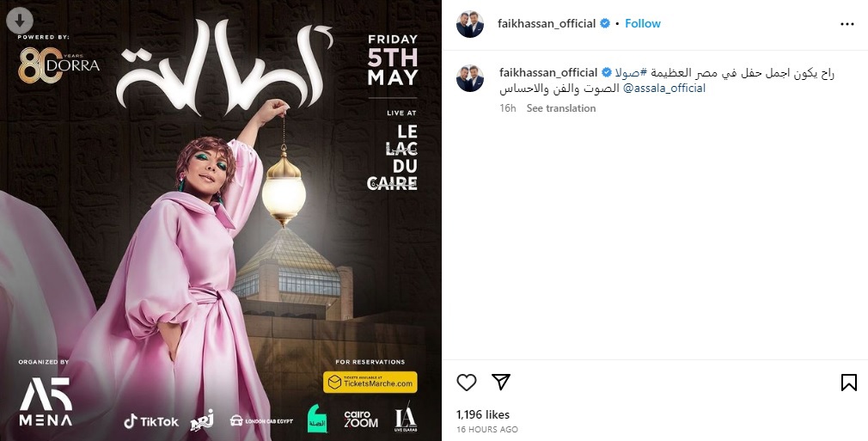Save post with bookmark icon
The image size is (868, 441).
tap(848, 383)
